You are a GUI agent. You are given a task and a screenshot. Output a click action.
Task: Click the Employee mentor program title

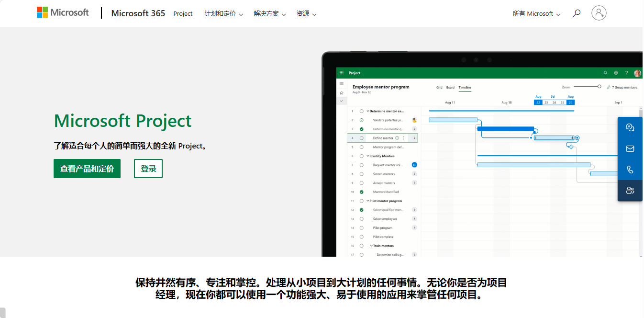coord(381,87)
